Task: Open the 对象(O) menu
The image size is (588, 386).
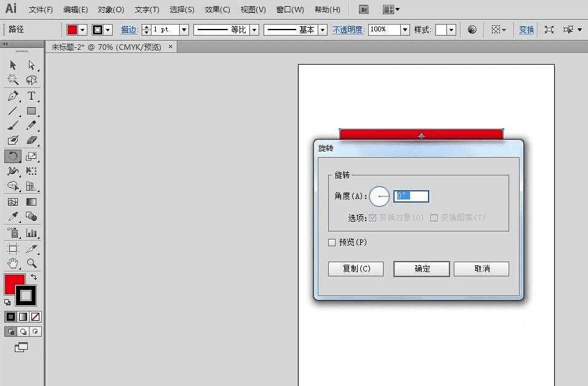Action: tap(111, 10)
